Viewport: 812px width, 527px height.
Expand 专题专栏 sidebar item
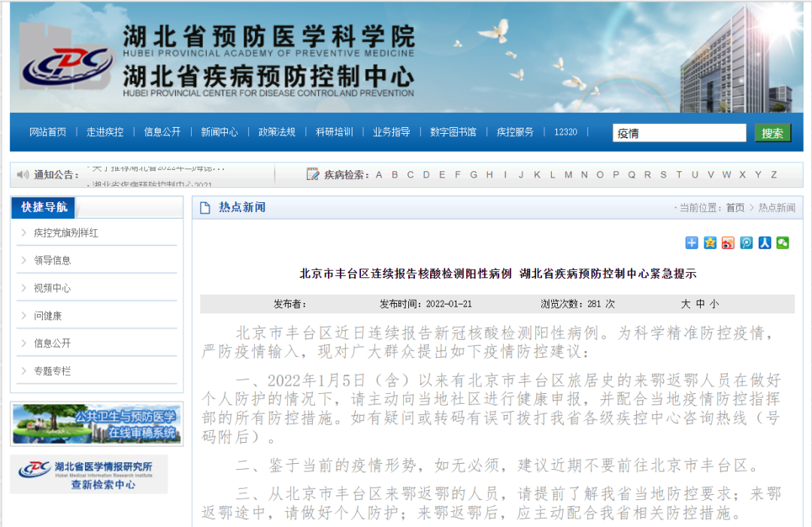tap(53, 371)
